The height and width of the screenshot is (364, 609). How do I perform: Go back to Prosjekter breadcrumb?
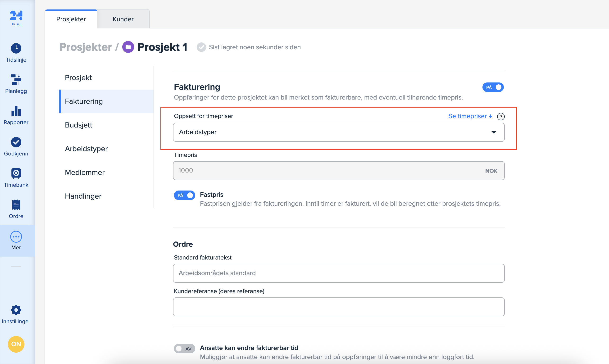[85, 47]
